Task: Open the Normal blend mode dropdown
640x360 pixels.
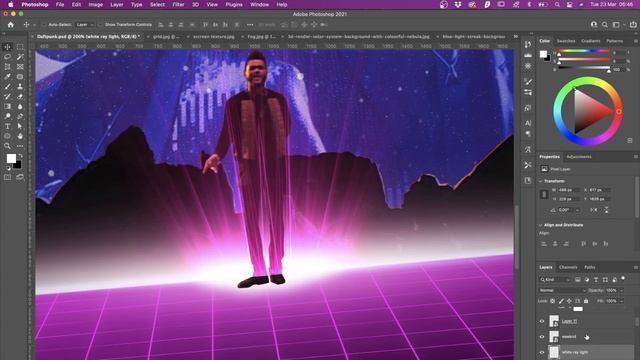Action: (562, 291)
